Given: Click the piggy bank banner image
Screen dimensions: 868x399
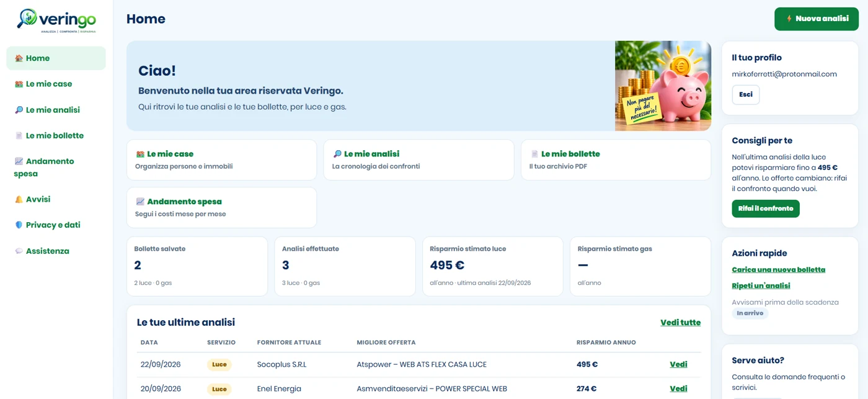Looking at the screenshot, I should pos(663,86).
